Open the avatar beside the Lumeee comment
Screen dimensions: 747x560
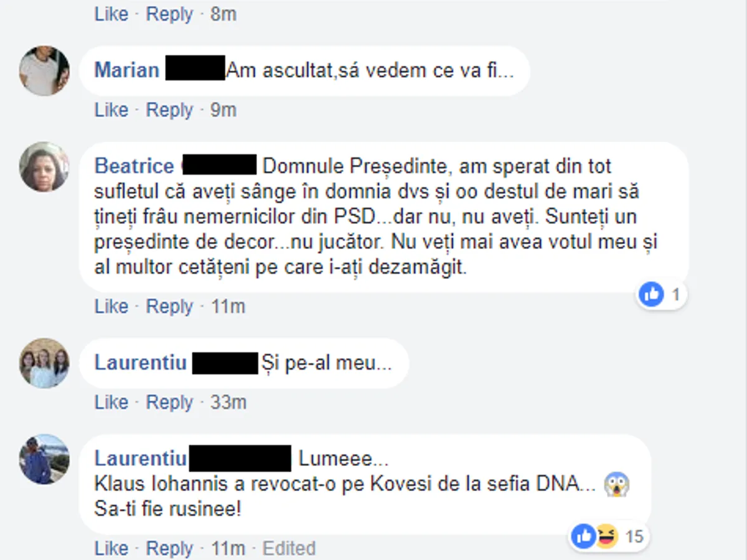pos(44,459)
